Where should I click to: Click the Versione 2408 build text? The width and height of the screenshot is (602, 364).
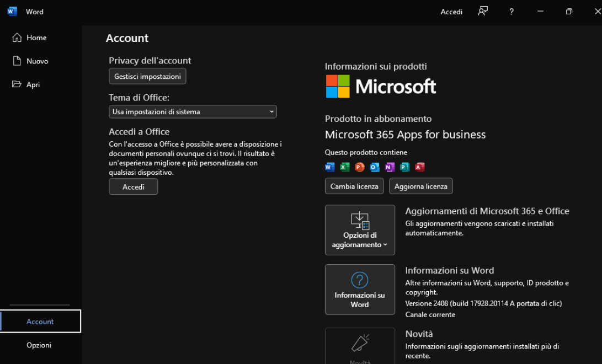(x=484, y=303)
